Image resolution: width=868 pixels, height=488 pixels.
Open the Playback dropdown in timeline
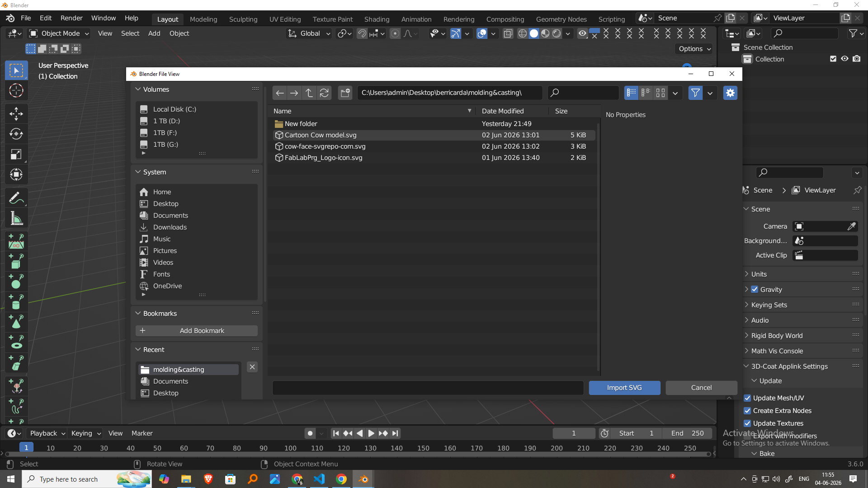47,433
